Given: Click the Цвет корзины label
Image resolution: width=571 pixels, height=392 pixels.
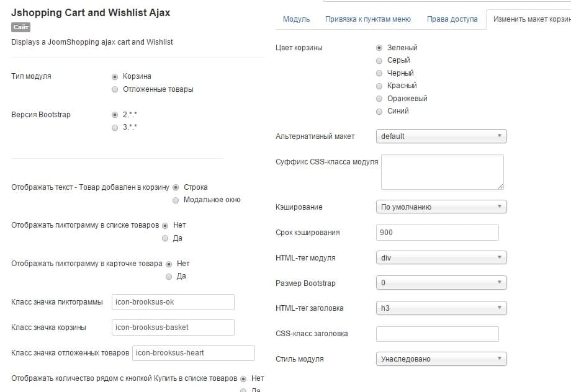Looking at the screenshot, I should [299, 48].
